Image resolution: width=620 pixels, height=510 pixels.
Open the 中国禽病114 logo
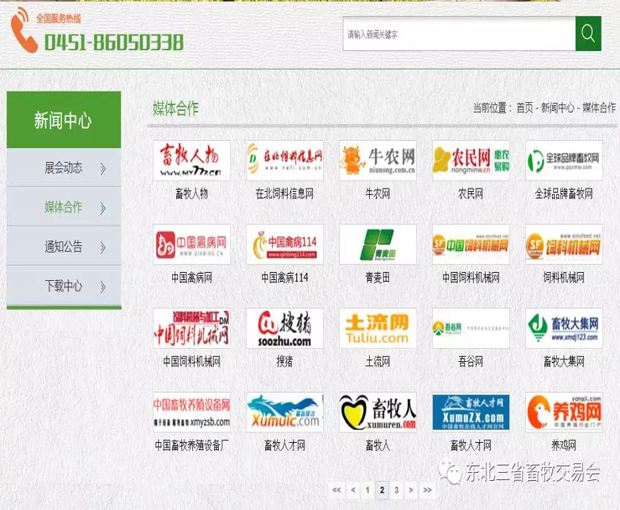click(x=285, y=244)
